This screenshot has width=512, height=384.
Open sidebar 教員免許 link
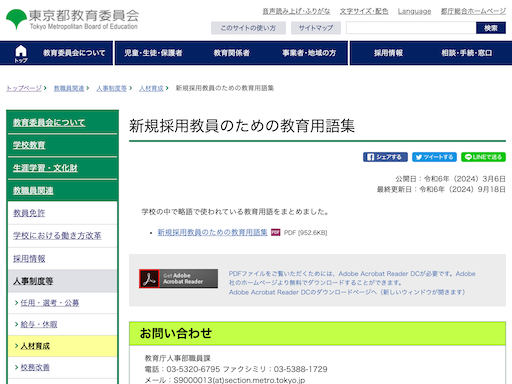(29, 213)
